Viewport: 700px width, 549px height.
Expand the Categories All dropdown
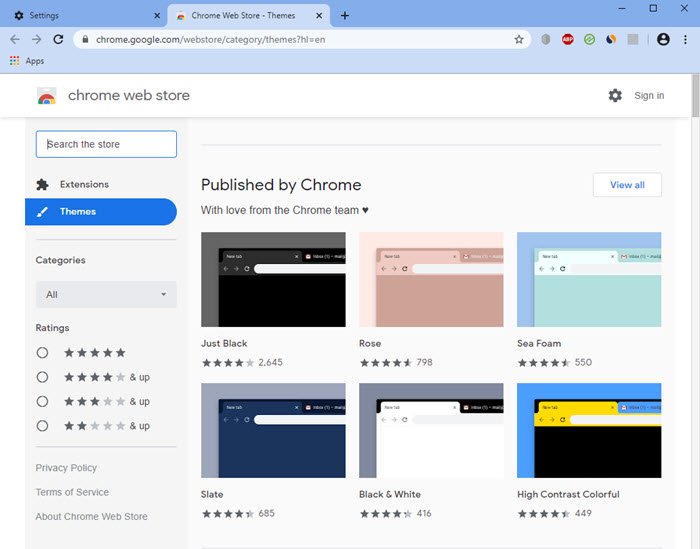click(106, 295)
